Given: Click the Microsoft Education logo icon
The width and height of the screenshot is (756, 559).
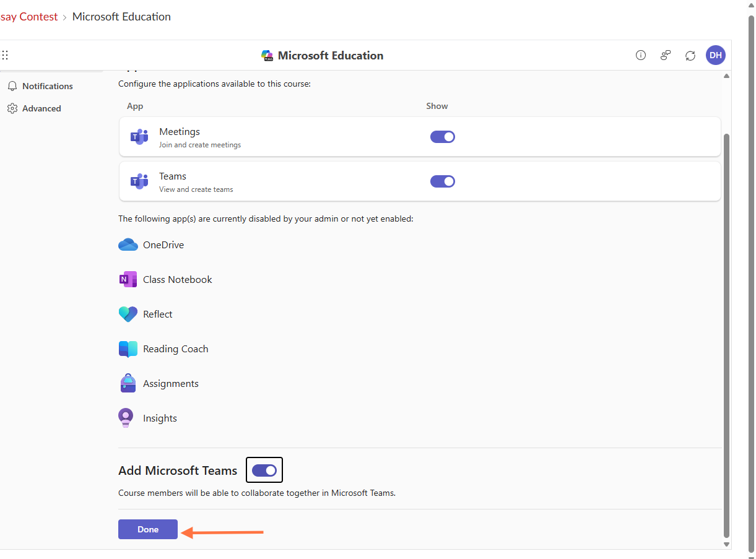Looking at the screenshot, I should tap(267, 56).
